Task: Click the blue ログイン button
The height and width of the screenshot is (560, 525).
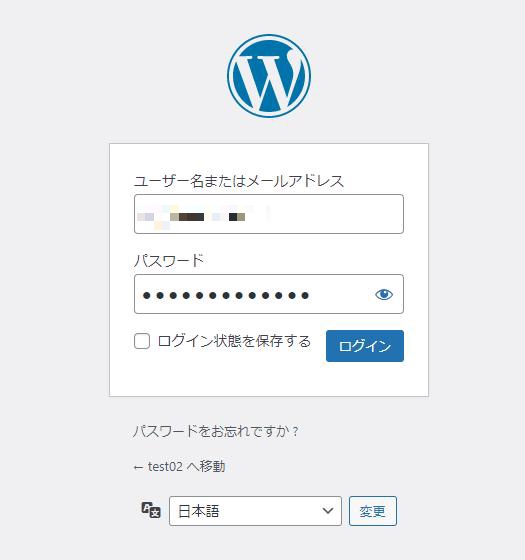Action: pos(365,346)
